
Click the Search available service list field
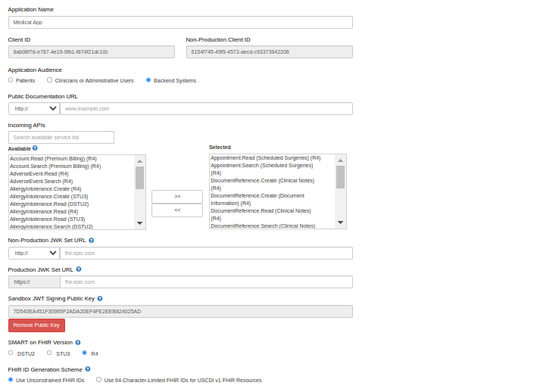tap(61, 137)
